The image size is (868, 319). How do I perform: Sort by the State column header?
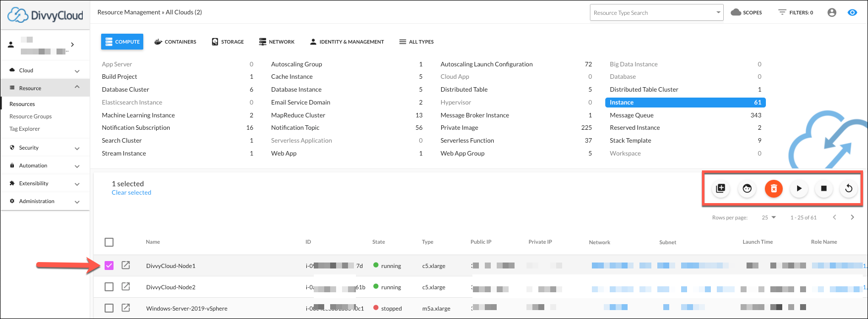click(379, 242)
